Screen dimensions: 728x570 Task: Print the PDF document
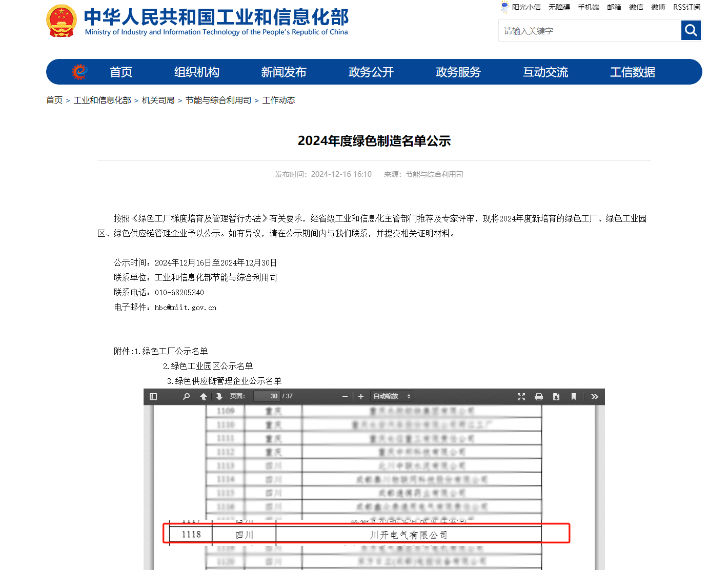(539, 397)
